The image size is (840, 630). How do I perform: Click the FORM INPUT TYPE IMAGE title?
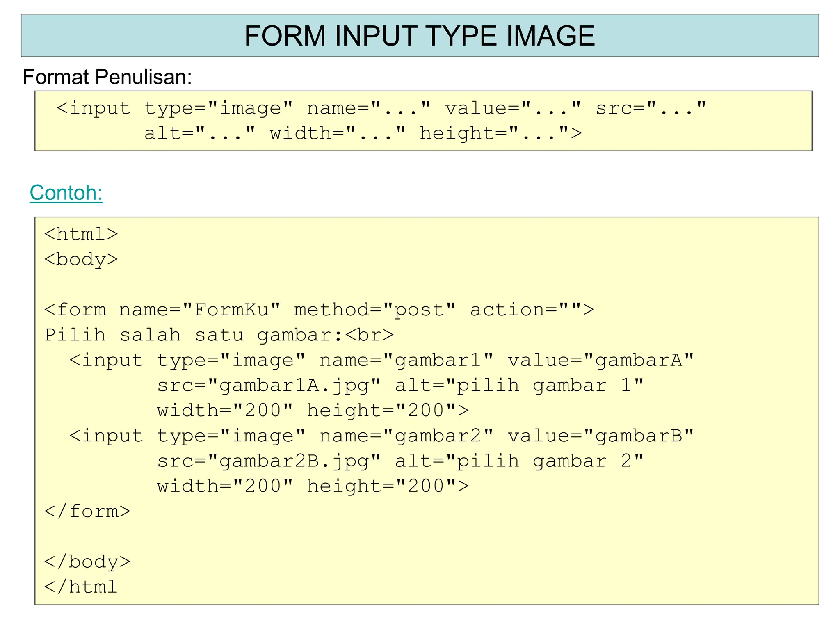(419, 36)
